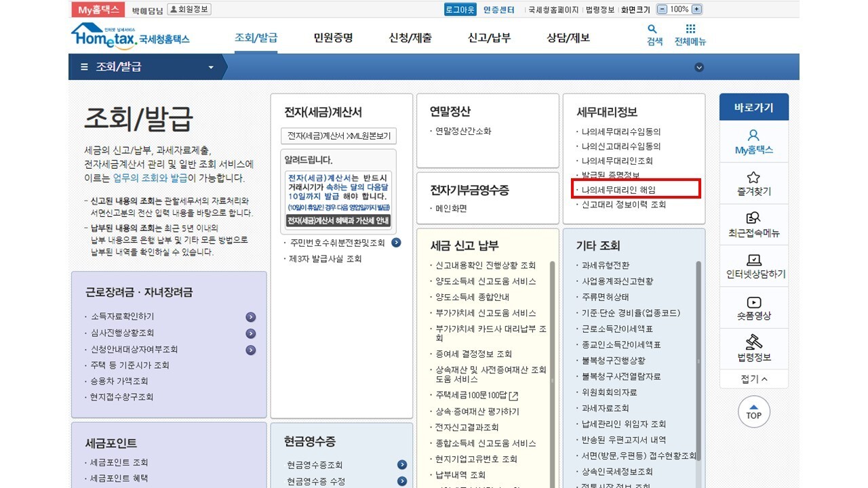Open 메인화면 under 전자기부금영수증
Screen dimensions: 868x488
[x=451, y=208]
